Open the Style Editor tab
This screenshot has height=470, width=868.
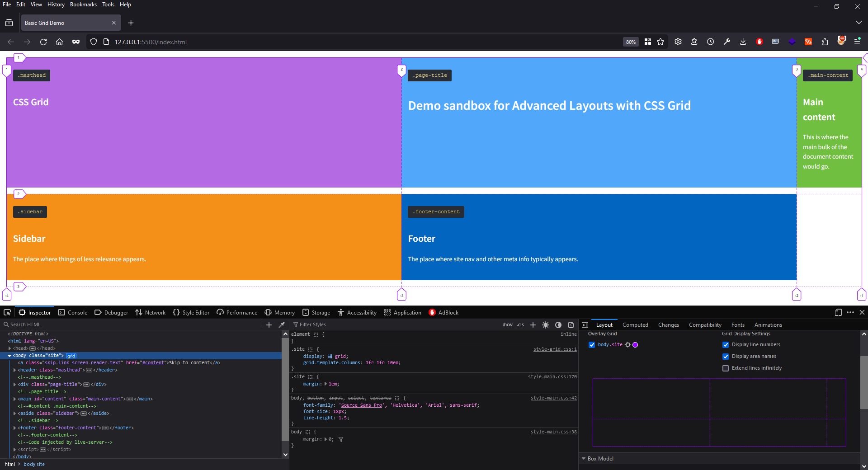191,313
